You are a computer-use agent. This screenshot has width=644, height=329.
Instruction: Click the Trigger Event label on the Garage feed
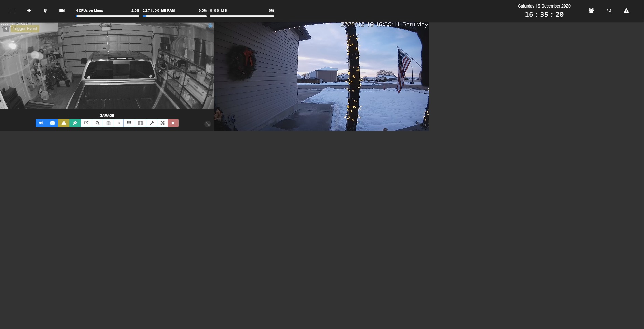coord(25,29)
